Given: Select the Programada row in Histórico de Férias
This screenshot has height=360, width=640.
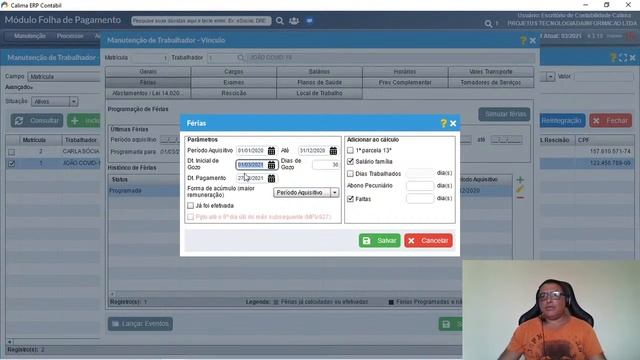Looking at the screenshot, I should (x=310, y=191).
